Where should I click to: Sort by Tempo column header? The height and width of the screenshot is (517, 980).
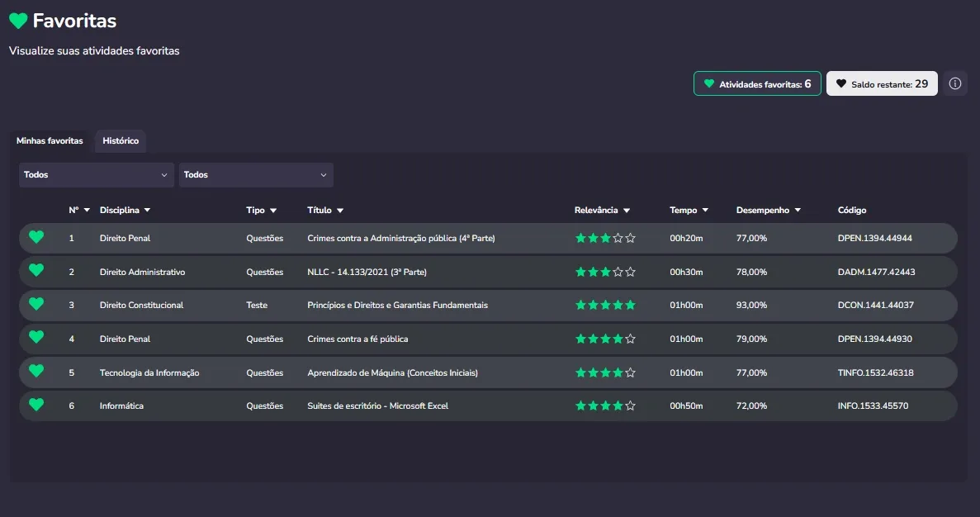coord(689,210)
